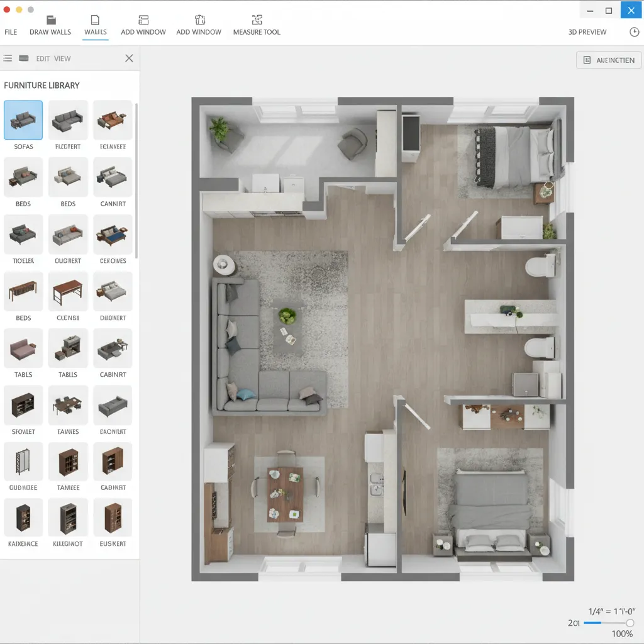The width and height of the screenshot is (644, 644).
Task: Select the second Add Window tool
Action: (199, 24)
